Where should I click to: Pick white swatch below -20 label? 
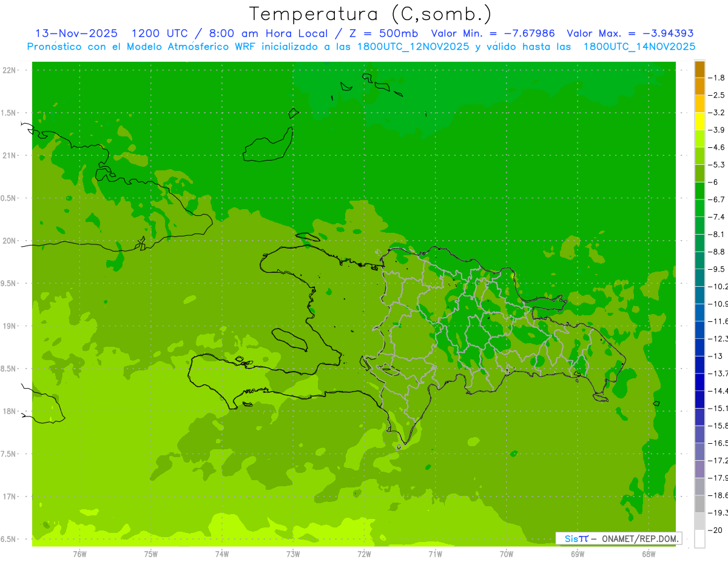point(699,539)
